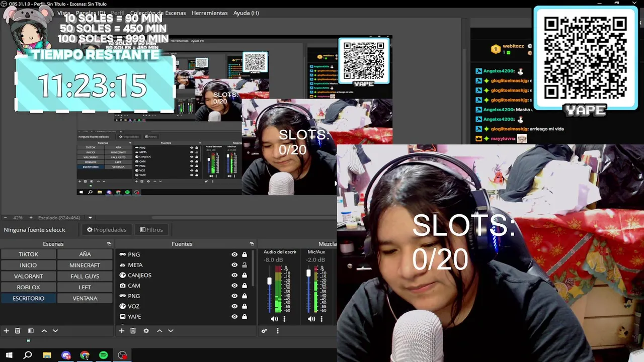Switch to the VALORANT scene
644x362 pixels.
(x=28, y=276)
